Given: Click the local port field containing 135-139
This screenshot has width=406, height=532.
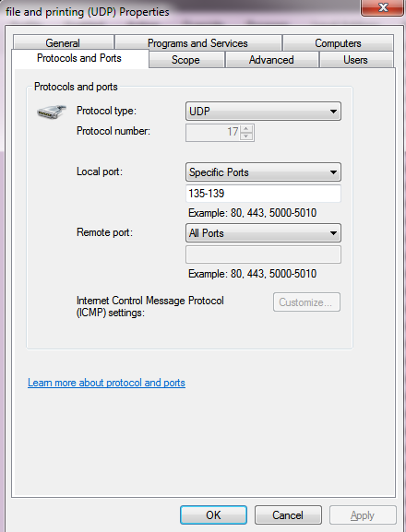Looking at the screenshot, I should coord(263,194).
